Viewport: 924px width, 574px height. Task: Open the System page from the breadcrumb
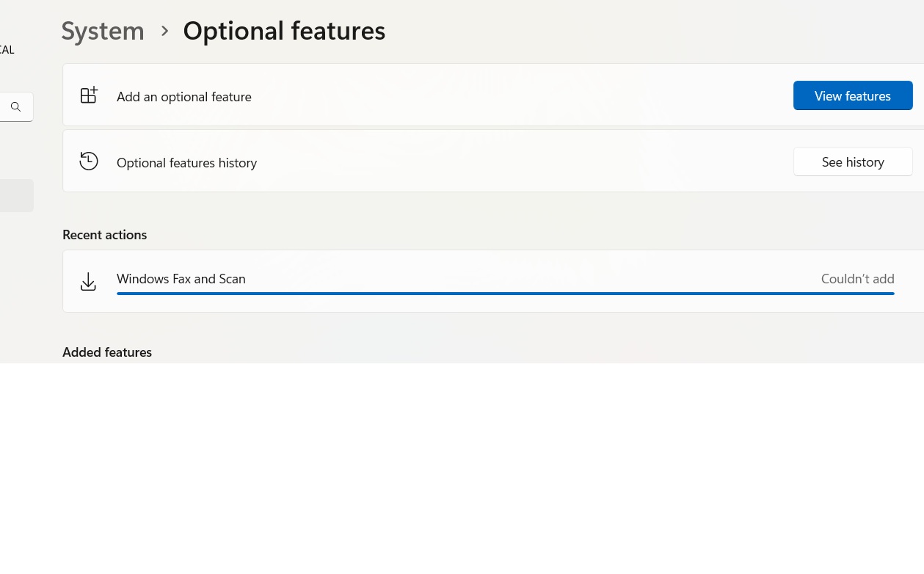103,30
